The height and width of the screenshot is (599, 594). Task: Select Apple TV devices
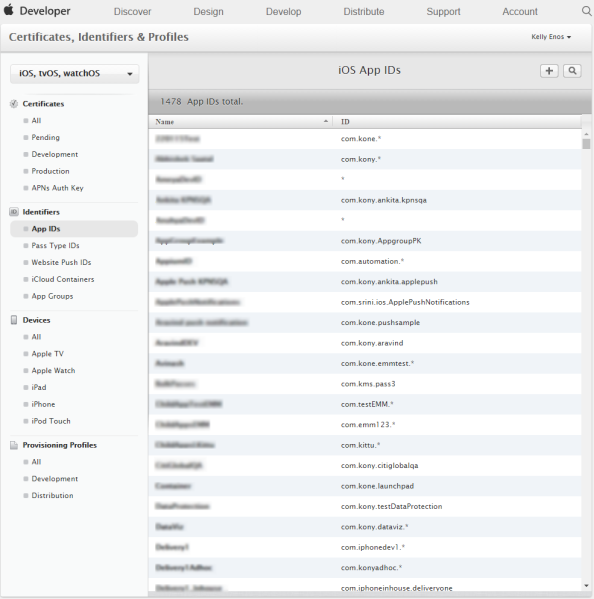[x=47, y=354]
